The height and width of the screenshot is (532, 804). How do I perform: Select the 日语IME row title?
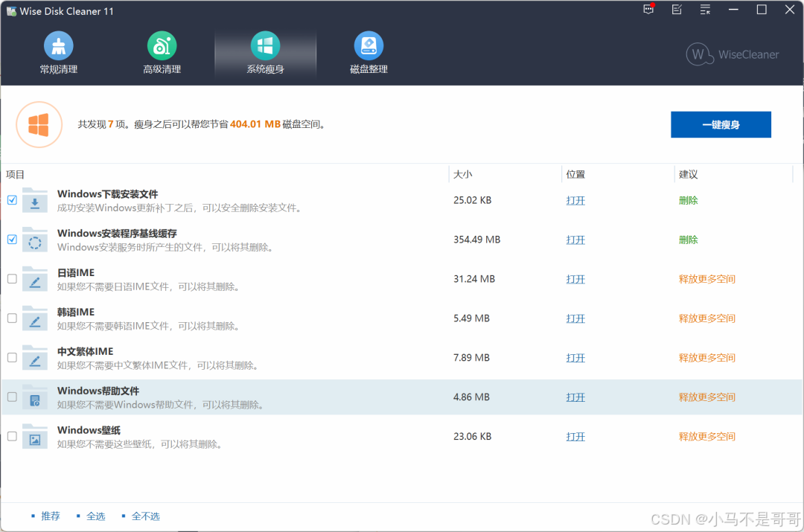click(76, 273)
